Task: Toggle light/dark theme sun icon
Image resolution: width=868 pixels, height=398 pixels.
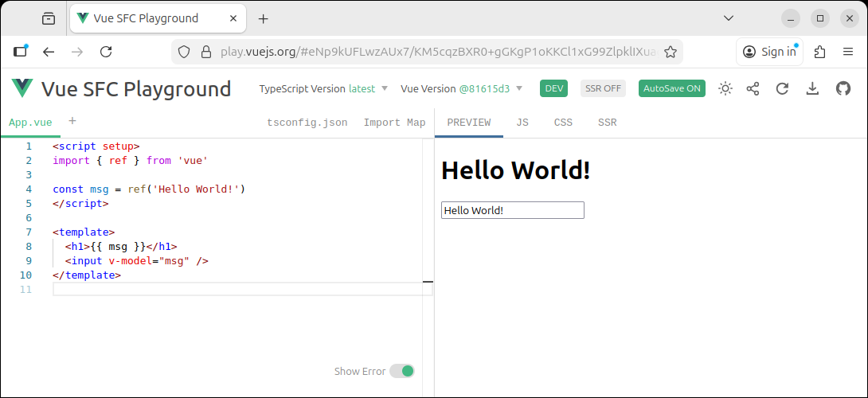Action: point(725,88)
